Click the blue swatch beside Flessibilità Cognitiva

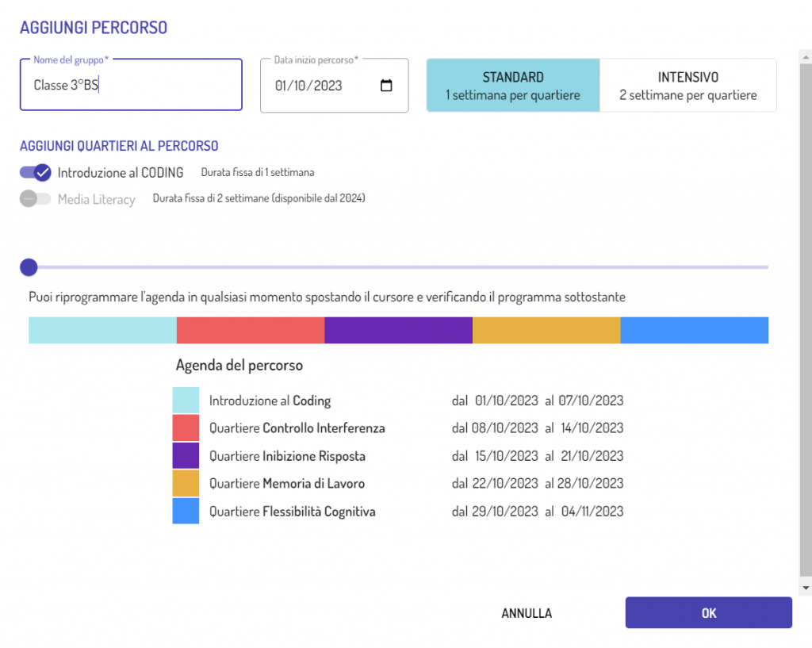pyautogui.click(x=186, y=511)
